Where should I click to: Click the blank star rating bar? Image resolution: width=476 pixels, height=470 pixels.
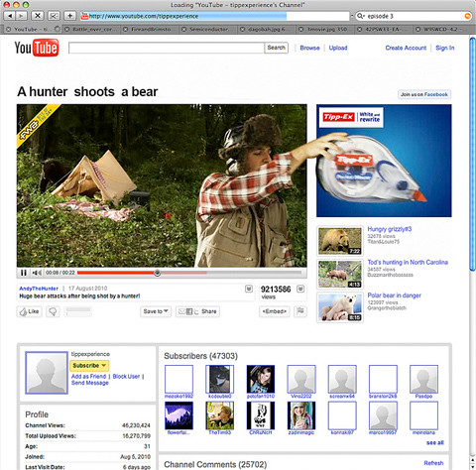pos(78,311)
